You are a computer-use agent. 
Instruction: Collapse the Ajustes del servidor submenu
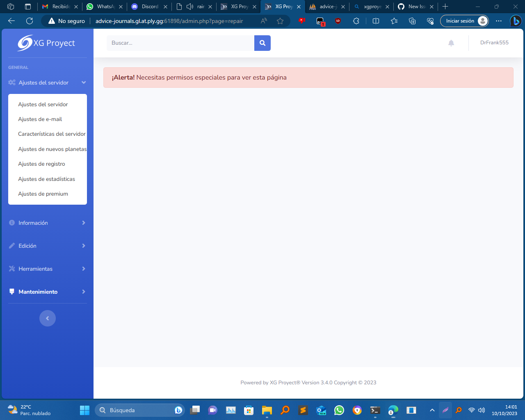tap(83, 82)
